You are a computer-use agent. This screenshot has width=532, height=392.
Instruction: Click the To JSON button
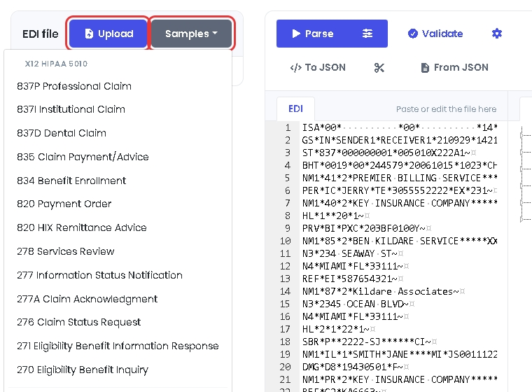tap(318, 67)
